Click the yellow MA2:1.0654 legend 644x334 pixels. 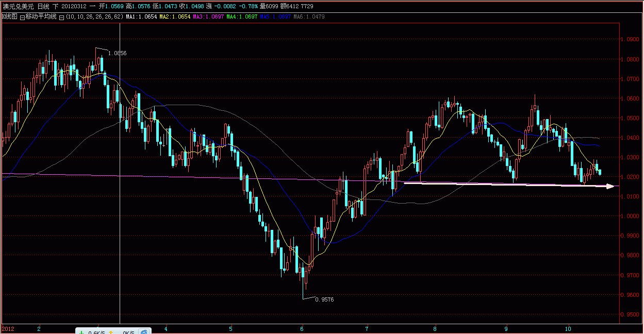coord(175,17)
